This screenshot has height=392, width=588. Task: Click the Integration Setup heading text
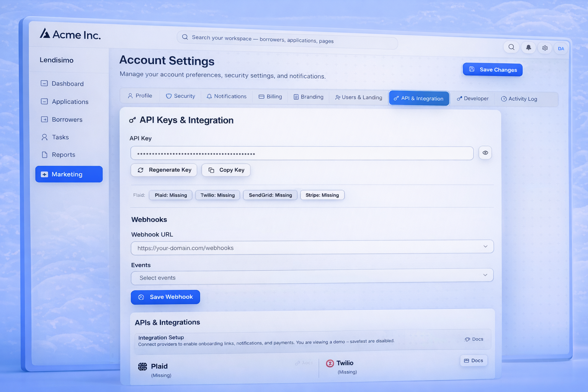[x=161, y=337]
